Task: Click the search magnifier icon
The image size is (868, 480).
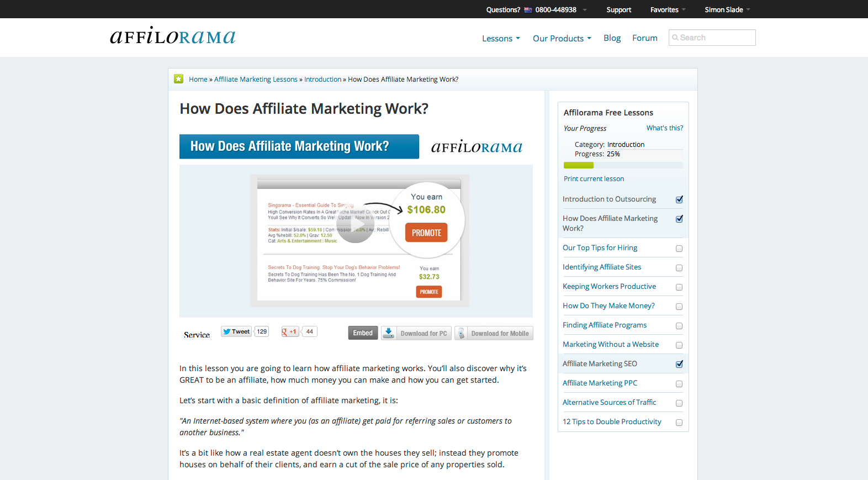Action: click(675, 38)
